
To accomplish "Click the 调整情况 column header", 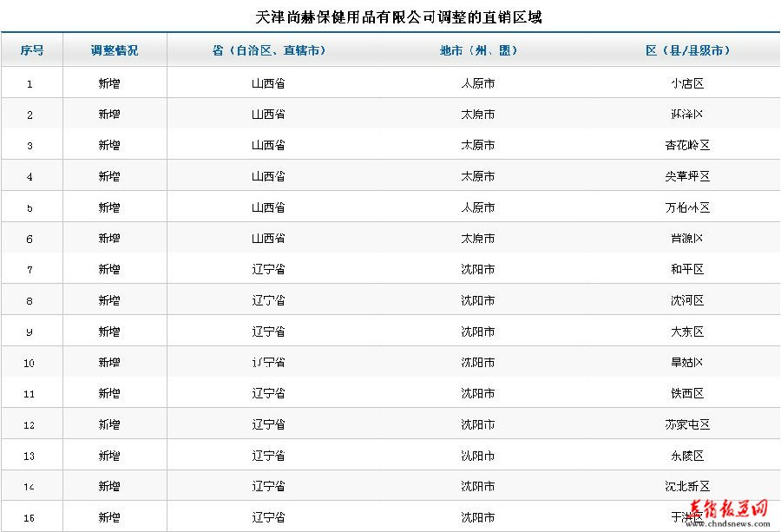I will (x=114, y=50).
